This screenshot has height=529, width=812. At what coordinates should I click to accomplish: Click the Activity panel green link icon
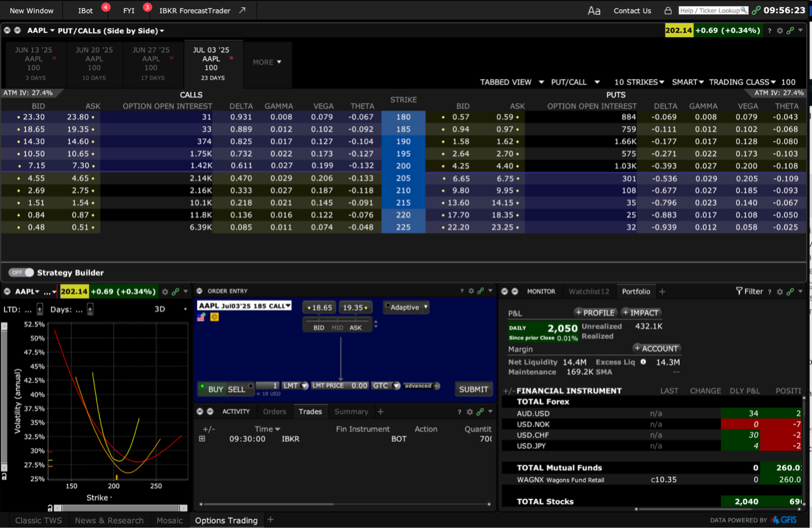coord(480,411)
